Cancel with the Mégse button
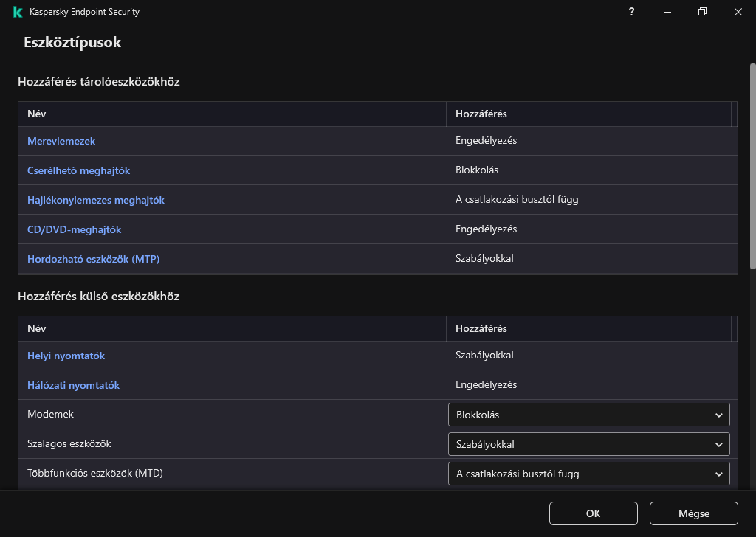This screenshot has height=537, width=756. pyautogui.click(x=693, y=513)
